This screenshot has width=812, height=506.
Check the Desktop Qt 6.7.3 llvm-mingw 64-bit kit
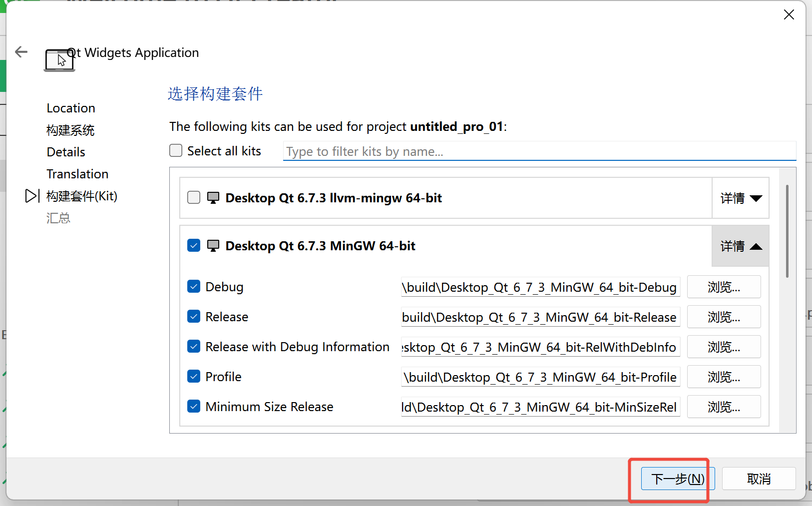[194, 197]
